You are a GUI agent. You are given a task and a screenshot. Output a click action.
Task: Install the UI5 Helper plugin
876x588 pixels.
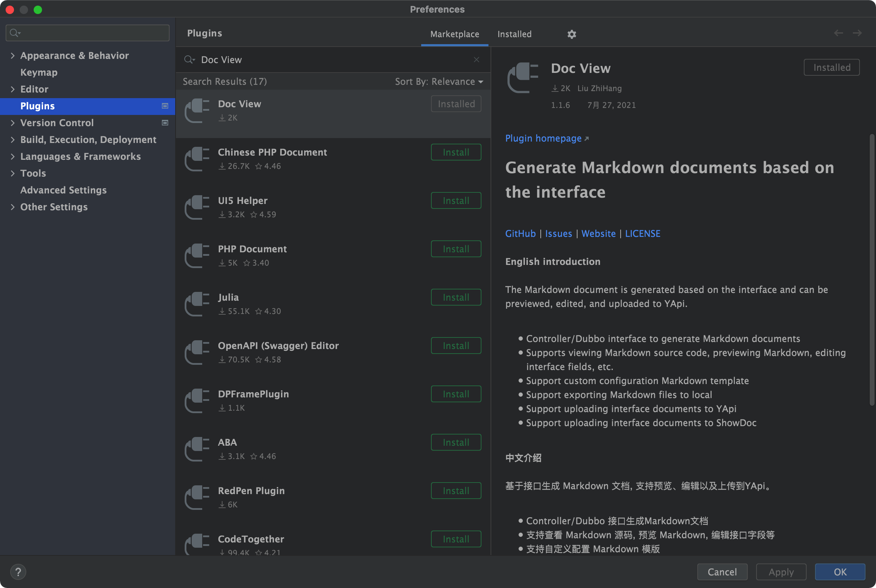(456, 201)
